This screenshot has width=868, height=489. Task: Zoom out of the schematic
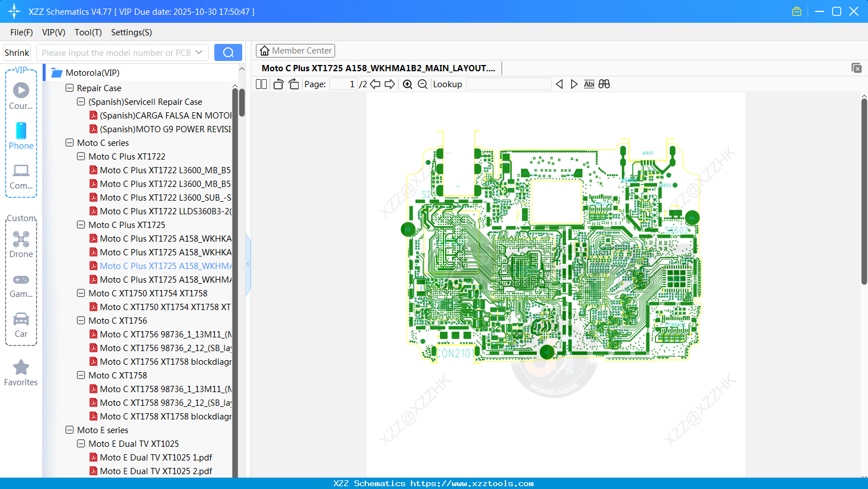coord(422,84)
